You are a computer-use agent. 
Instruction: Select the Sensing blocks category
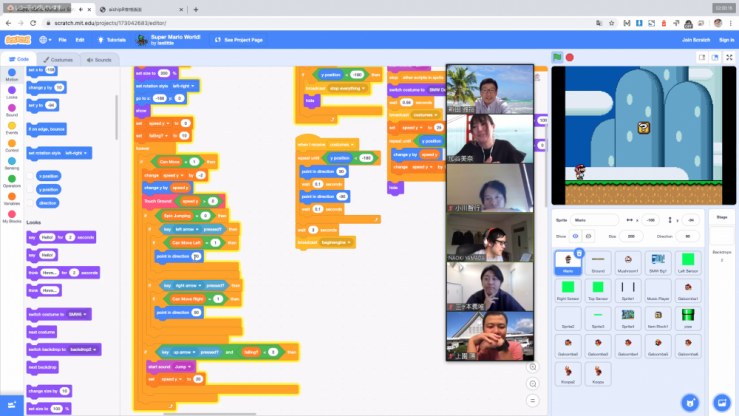(x=12, y=163)
